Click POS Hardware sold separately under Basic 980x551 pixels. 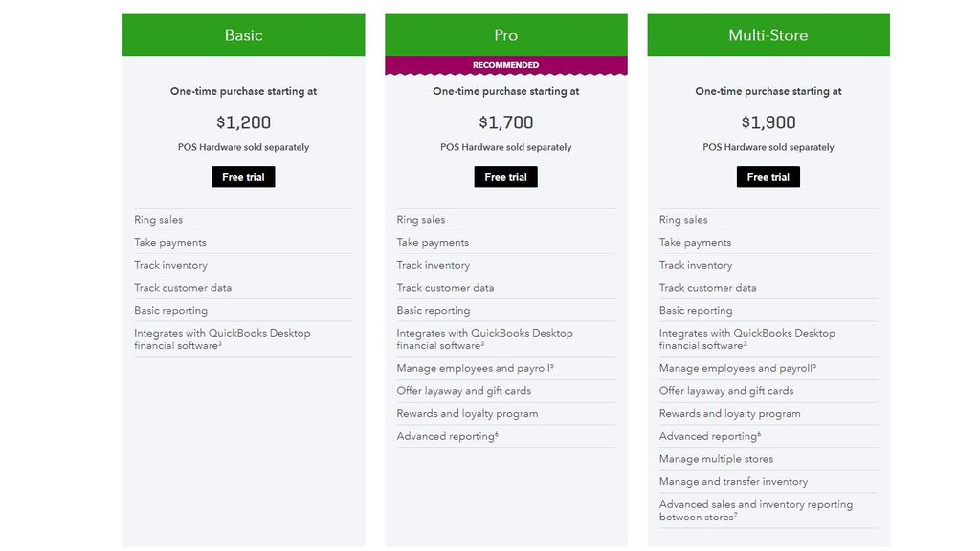243,147
